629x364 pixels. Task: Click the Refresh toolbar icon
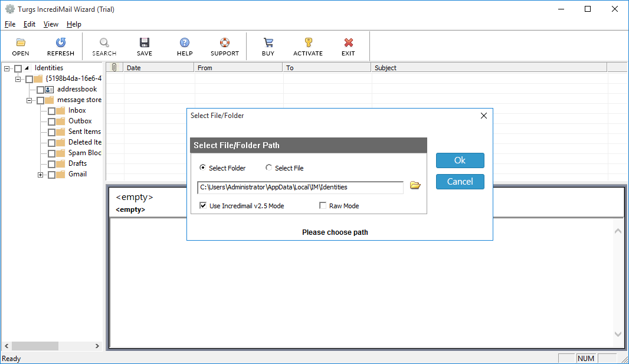point(61,42)
